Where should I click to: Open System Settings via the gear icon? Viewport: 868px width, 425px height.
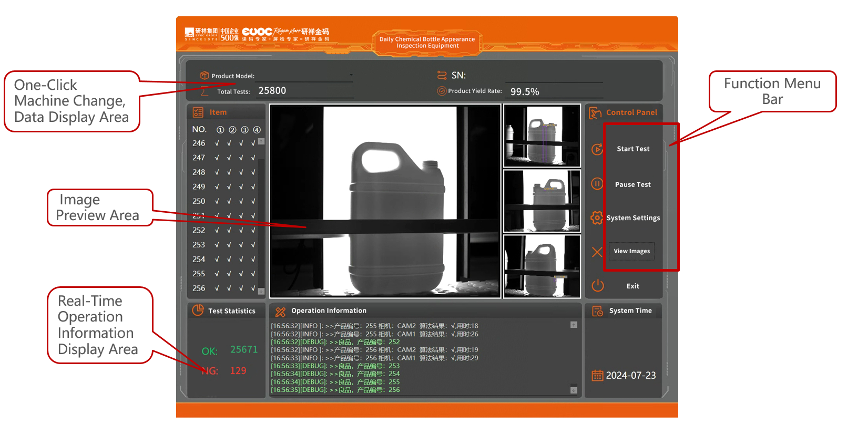point(597,217)
